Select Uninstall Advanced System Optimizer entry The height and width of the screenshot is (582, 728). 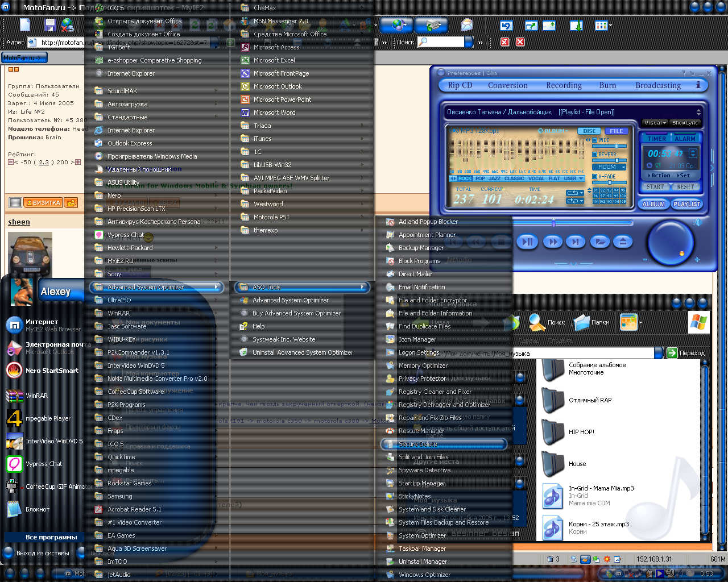(x=301, y=352)
